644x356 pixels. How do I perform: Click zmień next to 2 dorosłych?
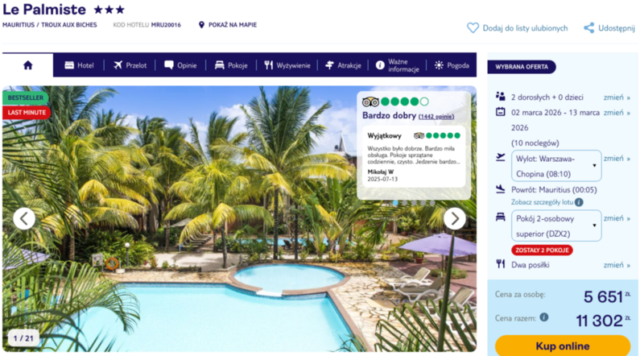tap(617, 97)
